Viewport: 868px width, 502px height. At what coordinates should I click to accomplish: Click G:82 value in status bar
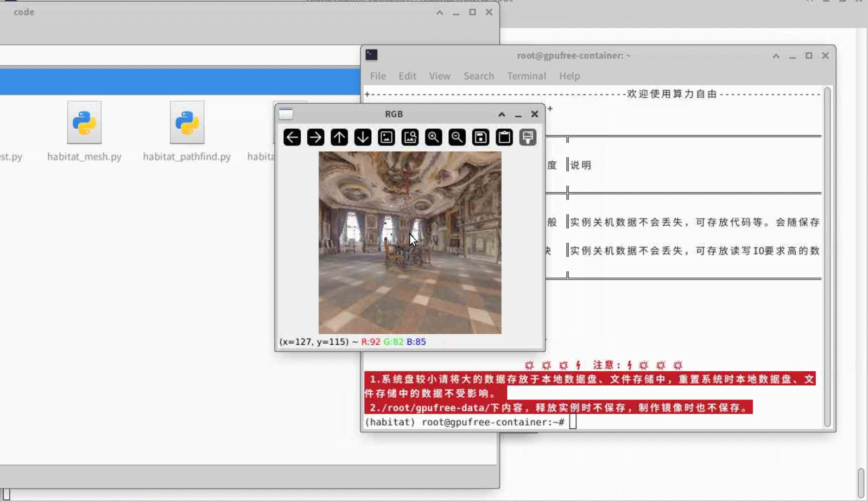pos(394,342)
